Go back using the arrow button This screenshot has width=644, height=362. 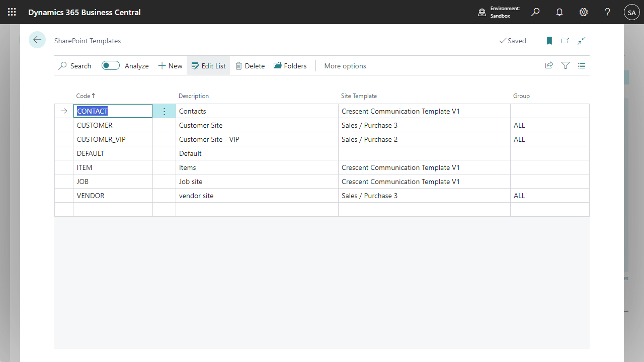(37, 40)
